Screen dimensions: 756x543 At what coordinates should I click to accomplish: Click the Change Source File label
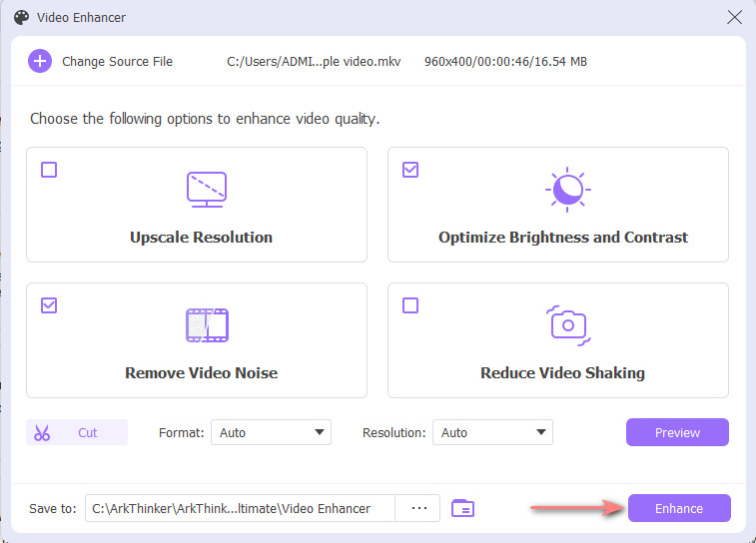(117, 62)
